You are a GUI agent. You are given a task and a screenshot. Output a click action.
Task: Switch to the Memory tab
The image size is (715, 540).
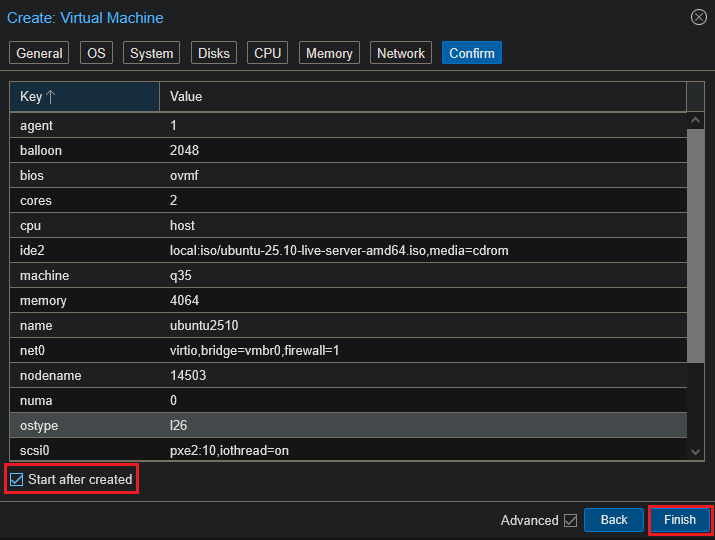coord(329,53)
